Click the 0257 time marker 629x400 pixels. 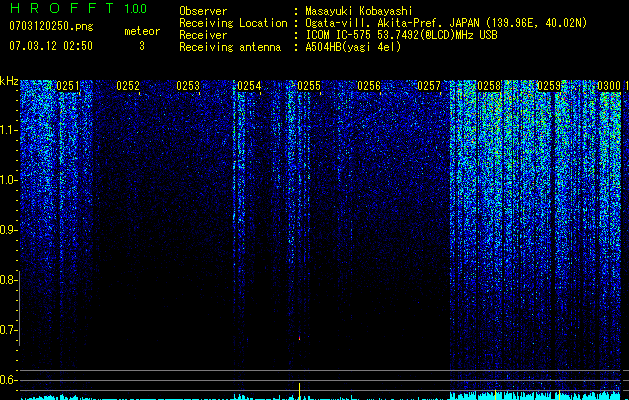(429, 86)
